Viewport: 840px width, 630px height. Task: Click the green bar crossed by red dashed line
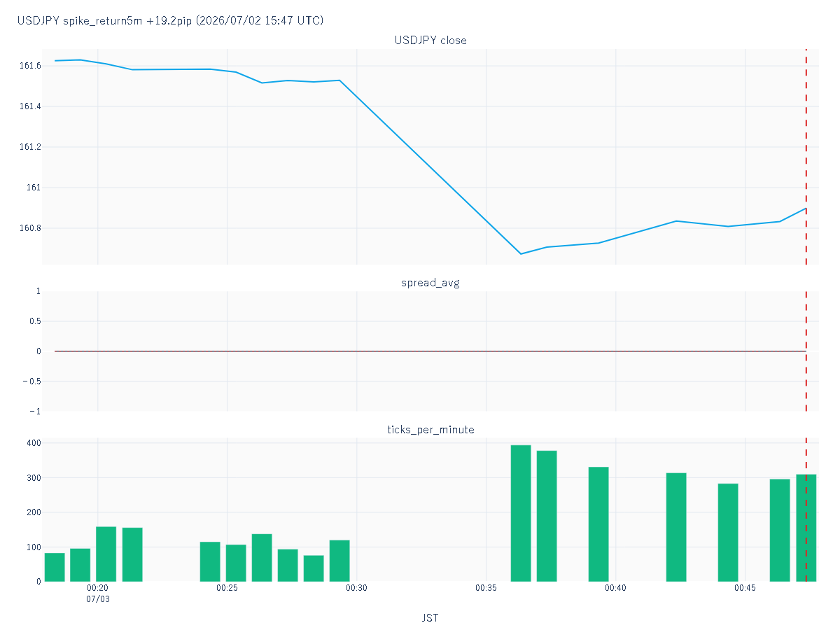pos(806,528)
